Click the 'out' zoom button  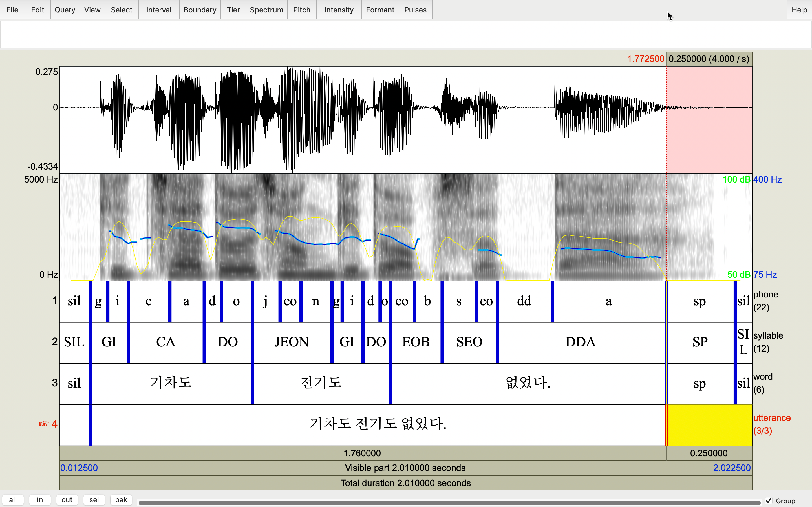tap(67, 500)
